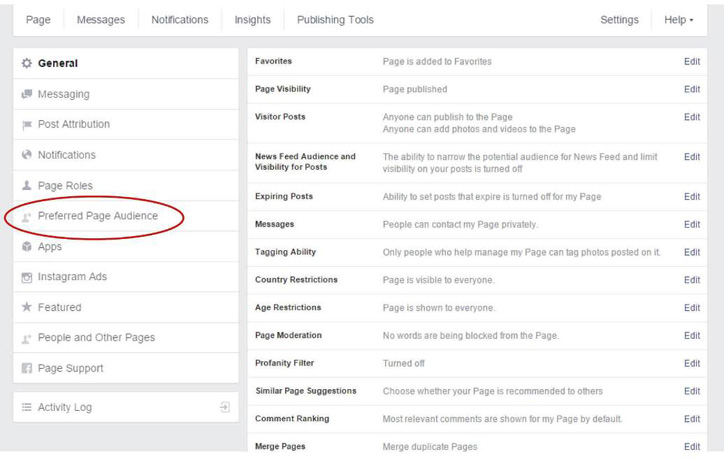Open the Settings tab
The width and height of the screenshot is (724, 459).
click(x=619, y=20)
